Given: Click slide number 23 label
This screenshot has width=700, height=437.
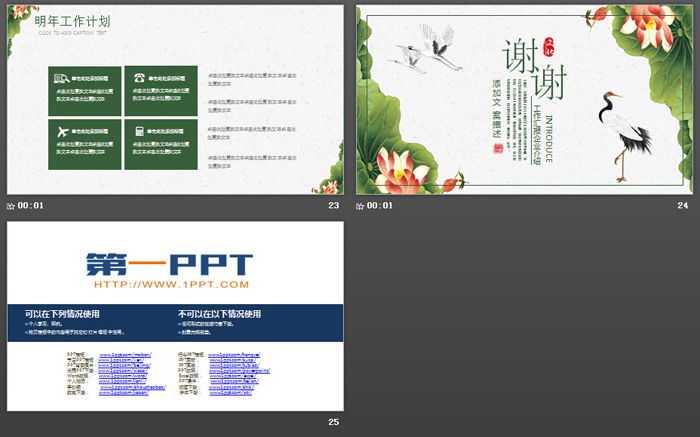Looking at the screenshot, I should 333,205.
